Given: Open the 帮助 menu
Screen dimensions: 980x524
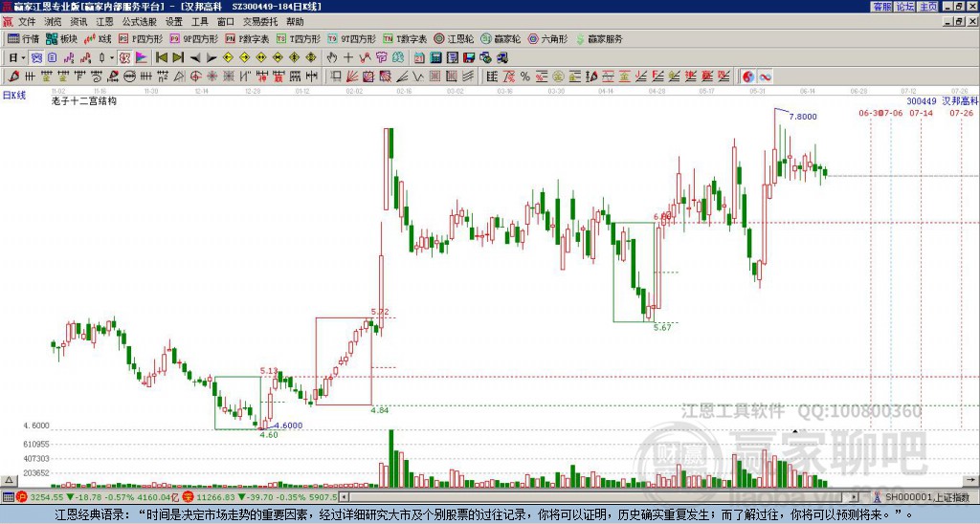Looking at the screenshot, I should [x=295, y=22].
